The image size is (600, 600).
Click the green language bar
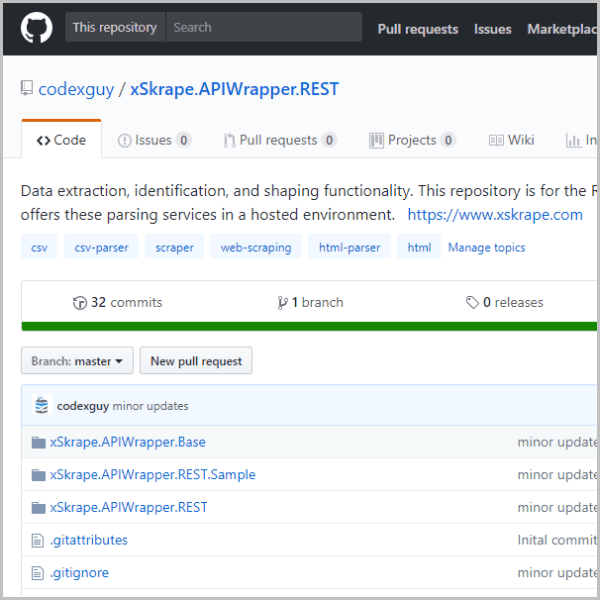(x=309, y=326)
